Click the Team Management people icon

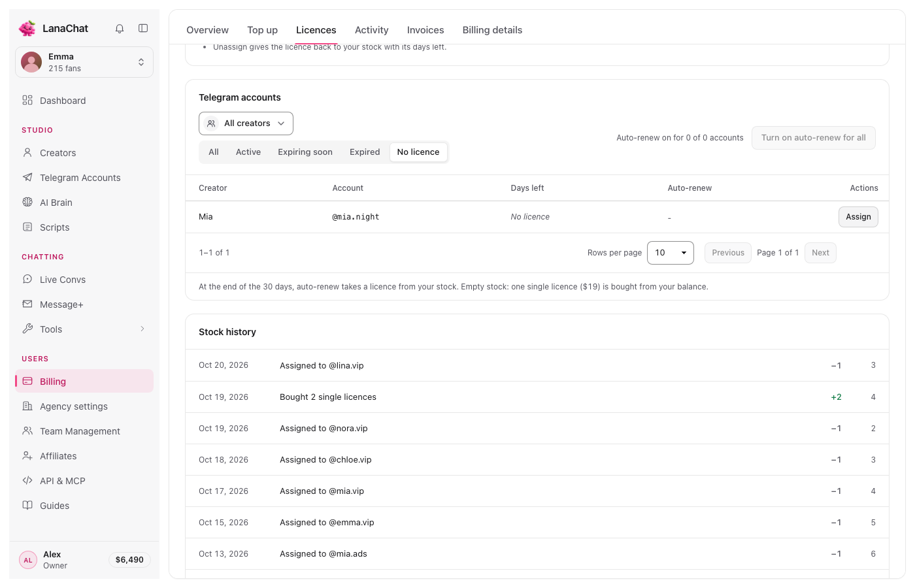pyautogui.click(x=27, y=431)
